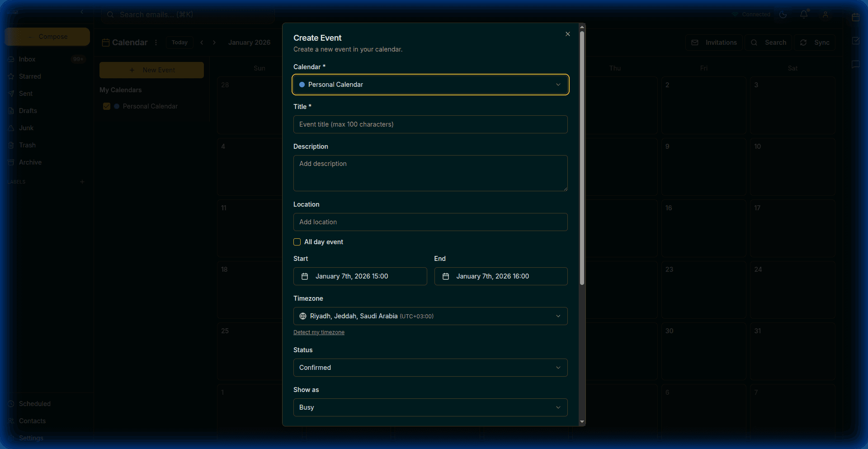Go to next month arrow
The width and height of the screenshot is (868, 449).
tap(214, 43)
